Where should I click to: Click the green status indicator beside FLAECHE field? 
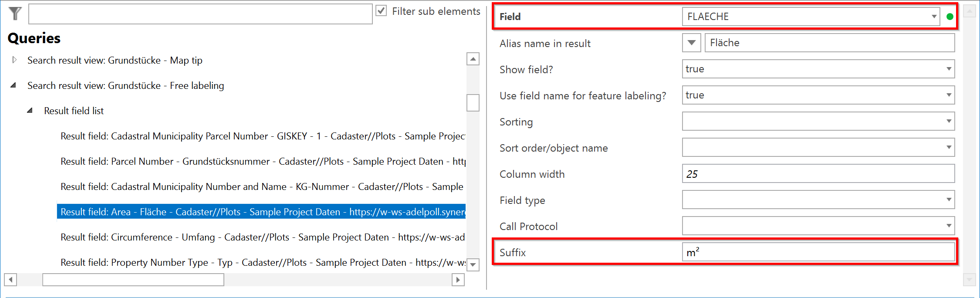click(951, 16)
